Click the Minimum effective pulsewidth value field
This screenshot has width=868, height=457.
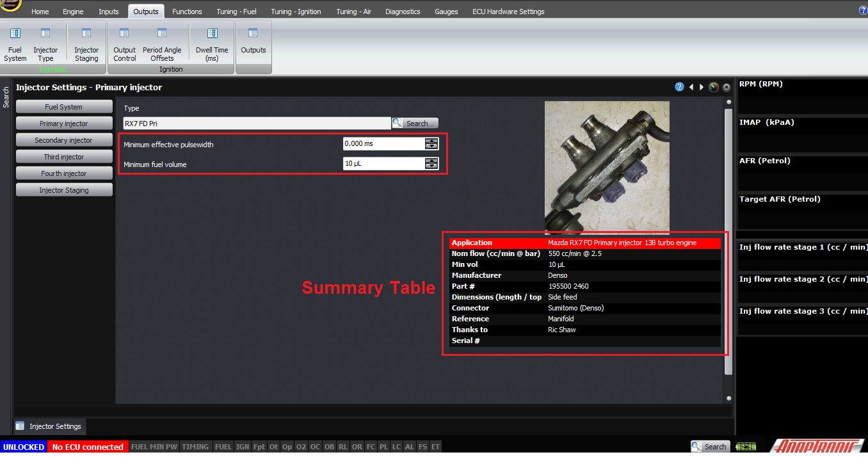pyautogui.click(x=383, y=144)
